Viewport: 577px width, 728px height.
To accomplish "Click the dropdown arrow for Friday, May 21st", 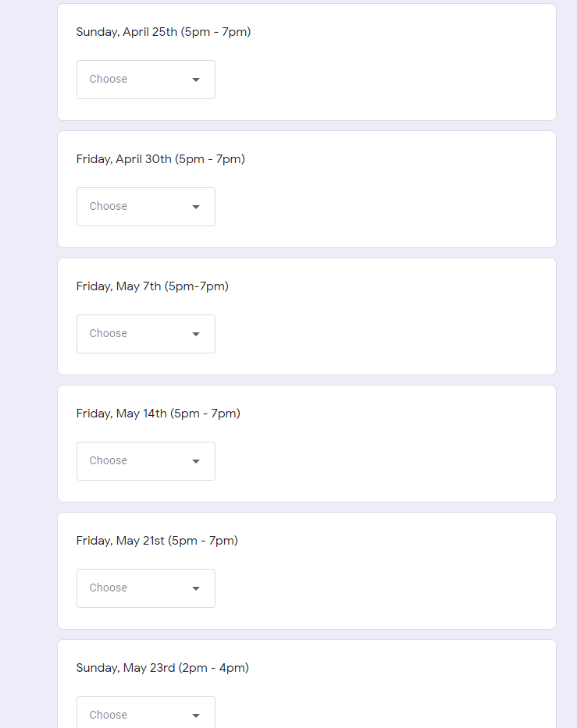I will pos(196,588).
